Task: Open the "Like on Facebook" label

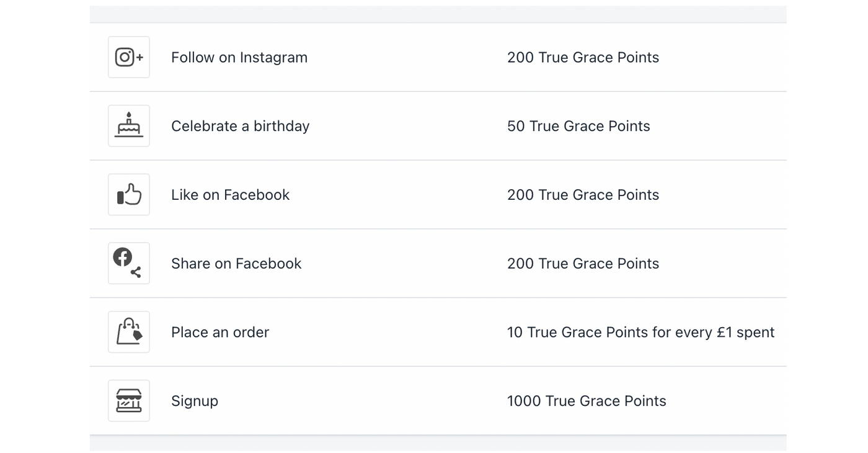Action: (x=230, y=195)
